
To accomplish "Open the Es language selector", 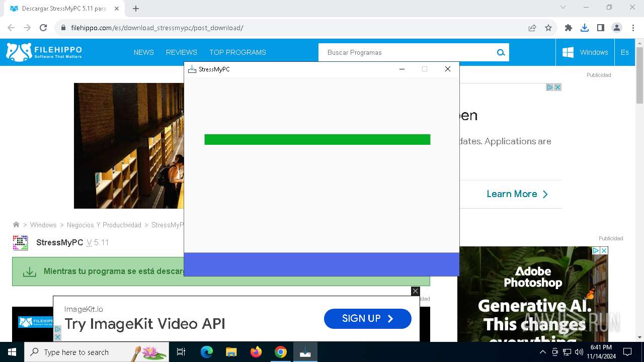I will point(625,52).
